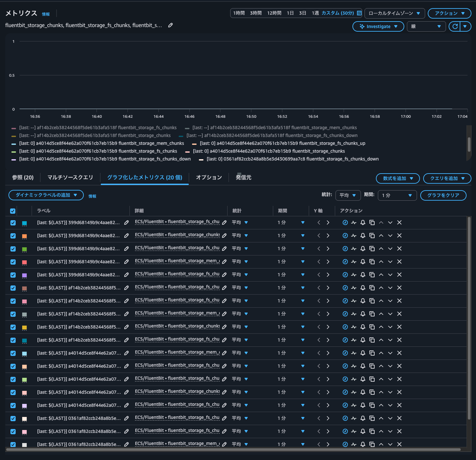
Task: Refresh the graph with the reload icon
Action: (x=455, y=26)
